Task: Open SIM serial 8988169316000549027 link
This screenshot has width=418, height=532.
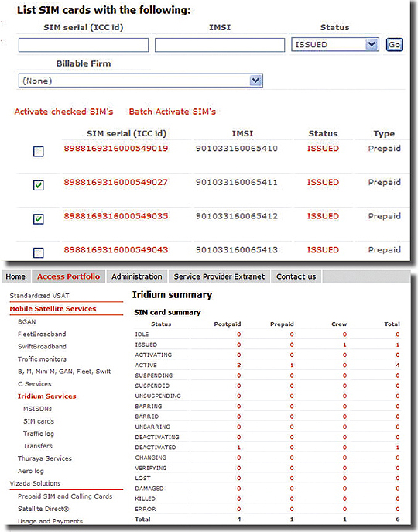Action: pyautogui.click(x=116, y=183)
